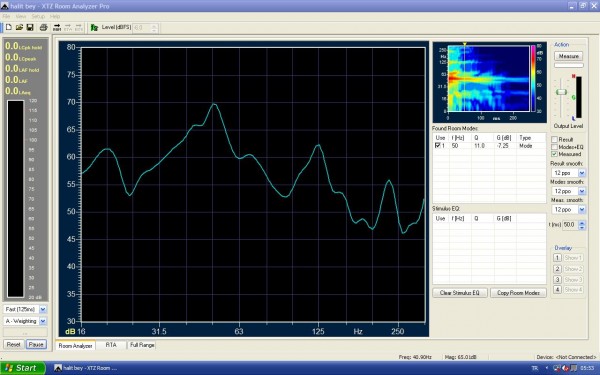
Task: Switch to the RTA tab
Action: pyautogui.click(x=111, y=345)
